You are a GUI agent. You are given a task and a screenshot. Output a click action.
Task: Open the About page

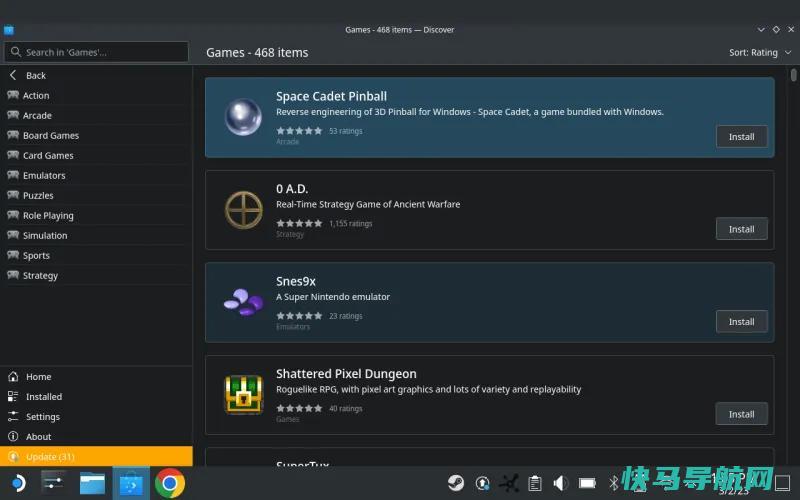96,436
